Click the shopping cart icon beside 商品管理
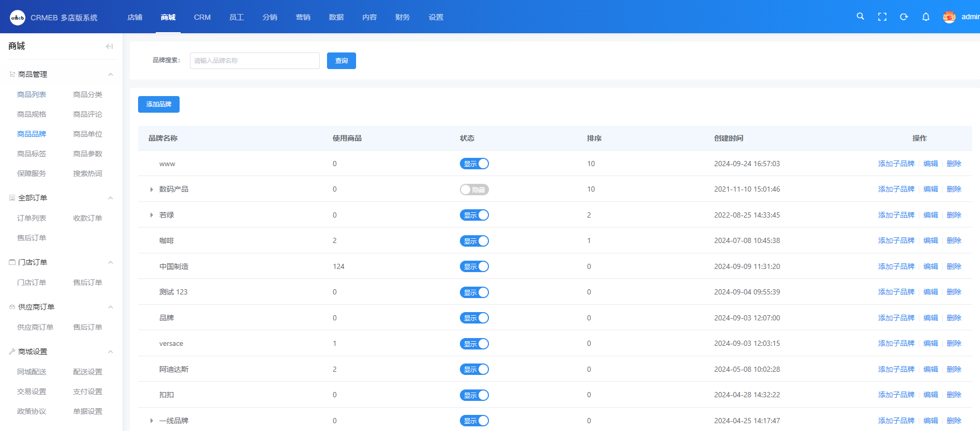 pyautogui.click(x=12, y=74)
